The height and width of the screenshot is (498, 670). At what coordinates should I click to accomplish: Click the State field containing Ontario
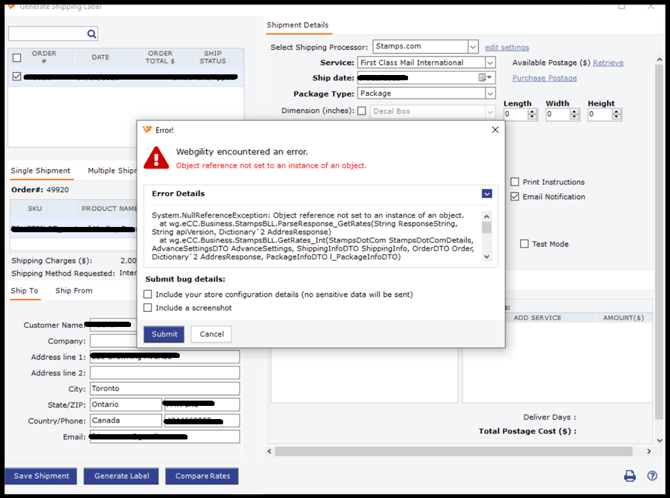[x=126, y=404]
